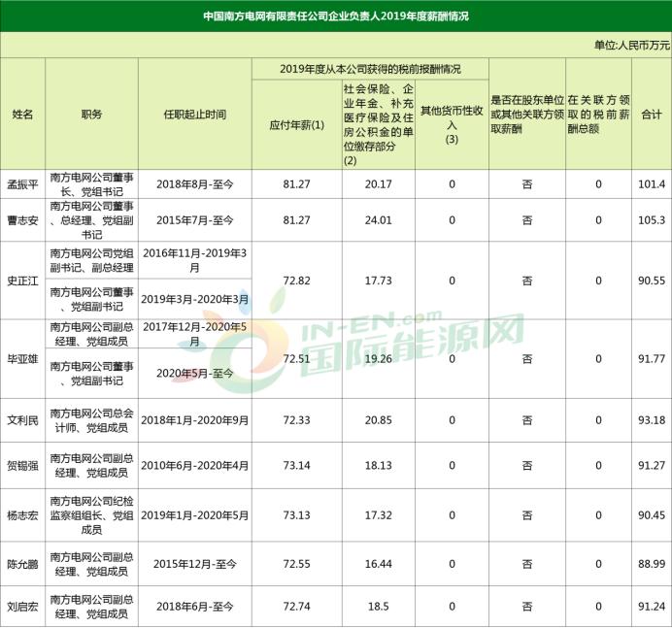
Task: Select the name cell 孟振平
Action: point(22,184)
